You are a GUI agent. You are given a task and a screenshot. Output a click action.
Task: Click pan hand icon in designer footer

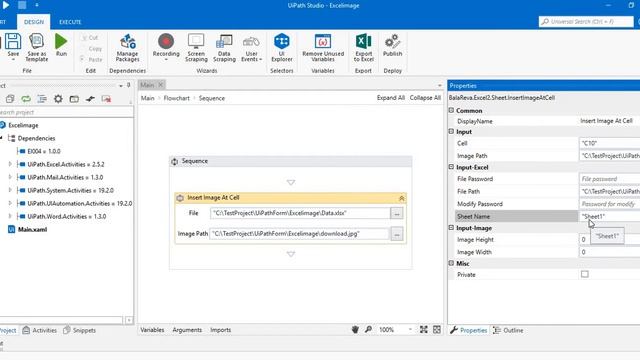coord(355,329)
